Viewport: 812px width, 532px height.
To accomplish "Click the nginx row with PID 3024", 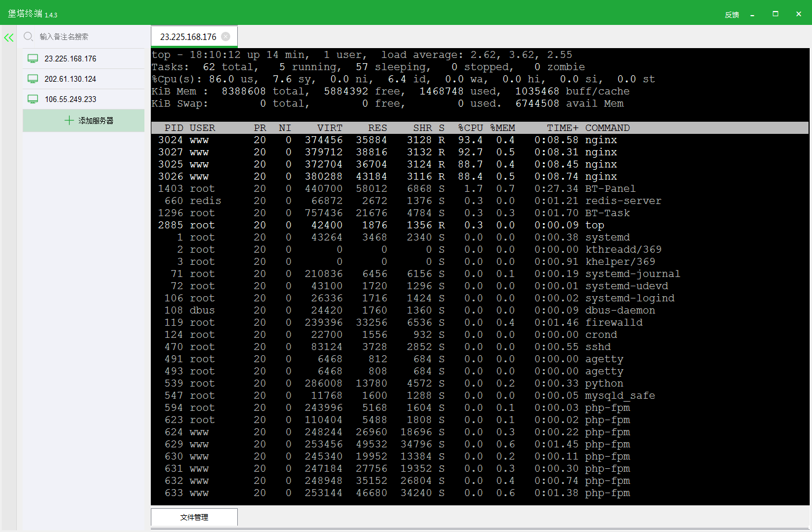I will 480,140.
